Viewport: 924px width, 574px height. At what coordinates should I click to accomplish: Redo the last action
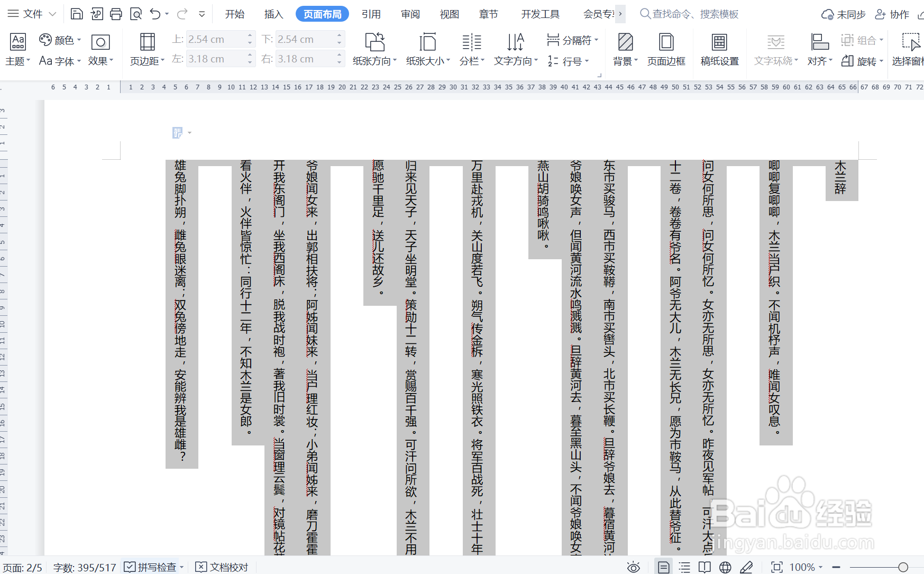pyautogui.click(x=182, y=14)
